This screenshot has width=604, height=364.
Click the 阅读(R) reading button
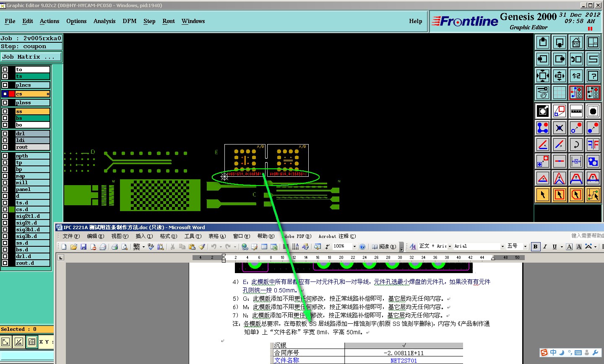[x=384, y=247]
